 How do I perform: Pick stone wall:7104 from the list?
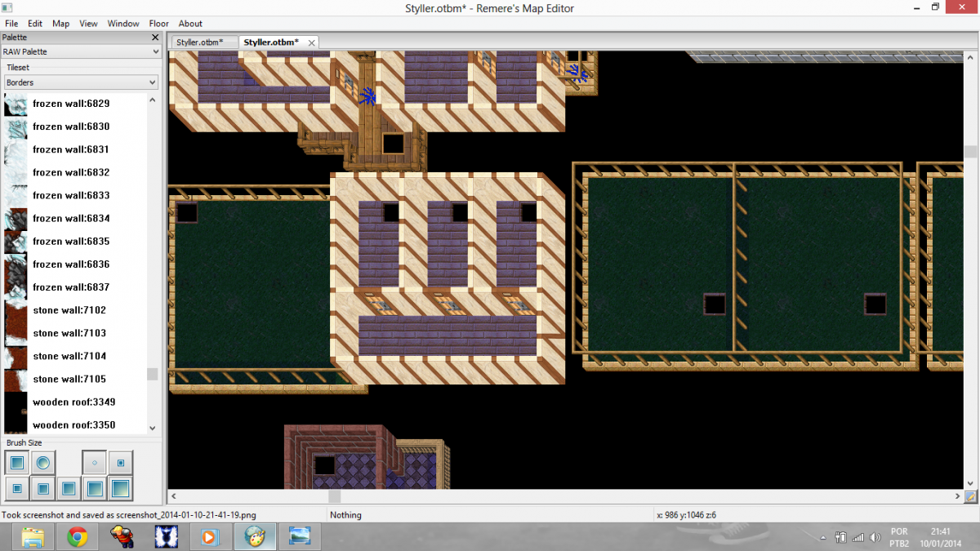click(75, 355)
